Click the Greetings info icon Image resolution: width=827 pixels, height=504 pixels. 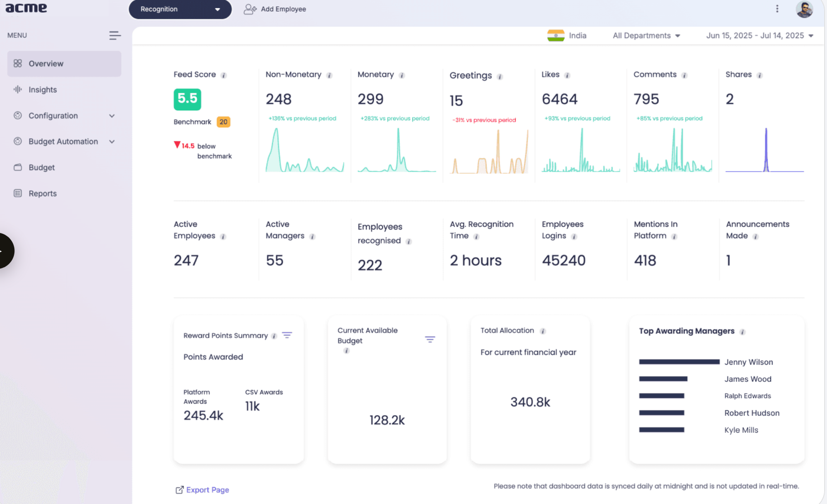click(500, 76)
